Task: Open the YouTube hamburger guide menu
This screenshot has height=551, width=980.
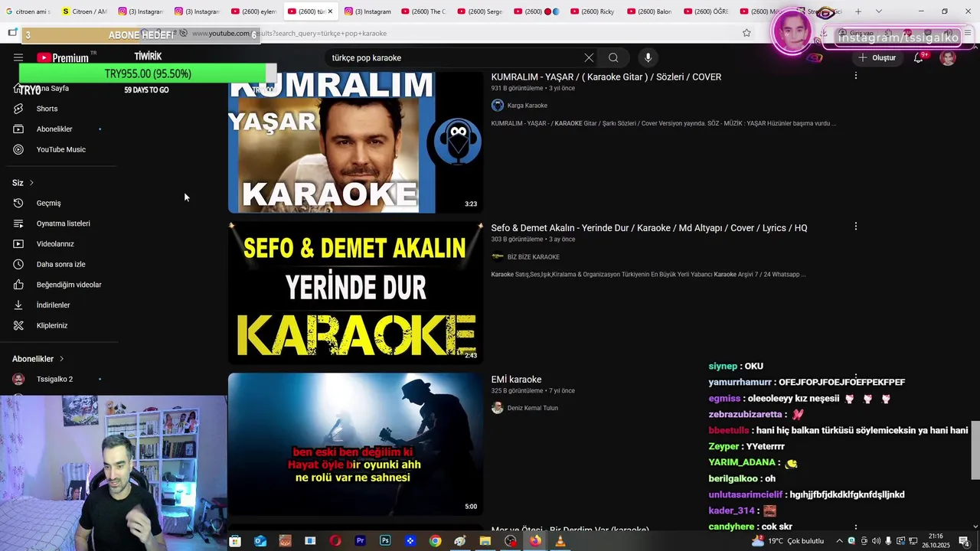Action: click(x=18, y=57)
